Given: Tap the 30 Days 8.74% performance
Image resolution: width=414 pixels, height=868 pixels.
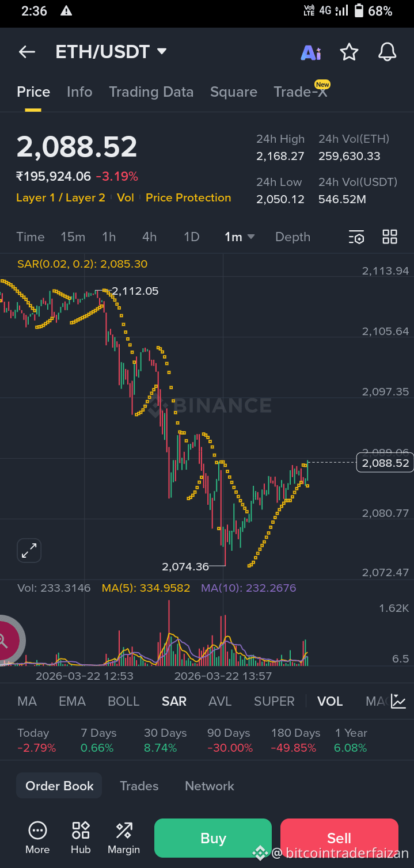Looking at the screenshot, I should (x=165, y=740).
